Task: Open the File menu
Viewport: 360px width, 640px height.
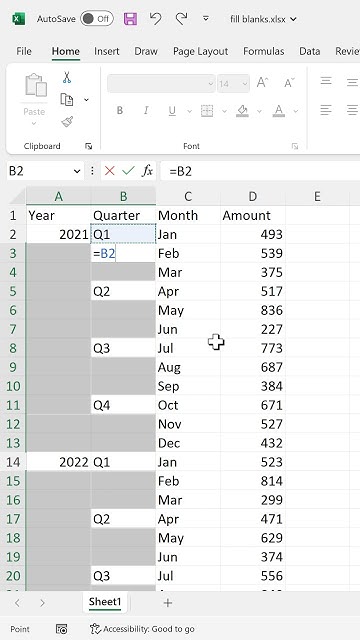Action: click(x=24, y=51)
